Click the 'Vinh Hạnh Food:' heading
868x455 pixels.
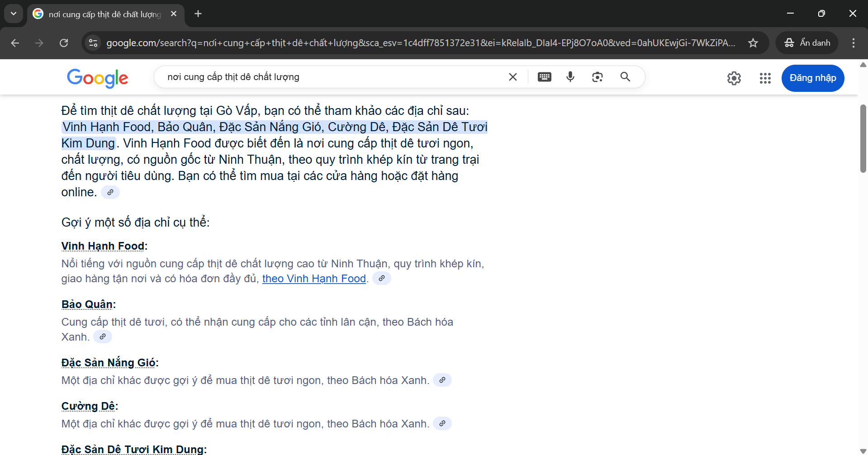pos(104,246)
